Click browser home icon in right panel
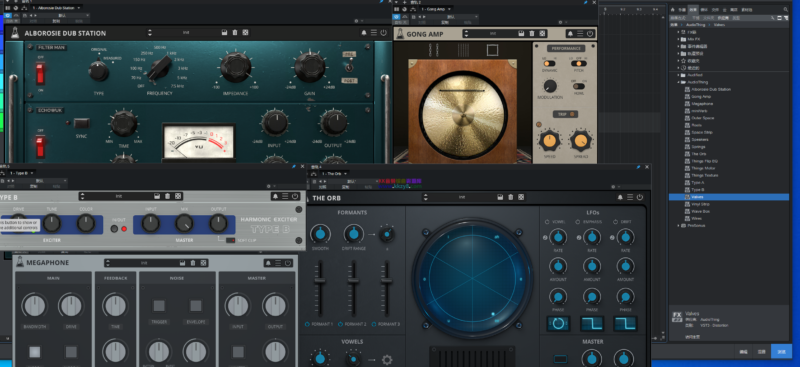The image size is (800, 367). (x=673, y=10)
